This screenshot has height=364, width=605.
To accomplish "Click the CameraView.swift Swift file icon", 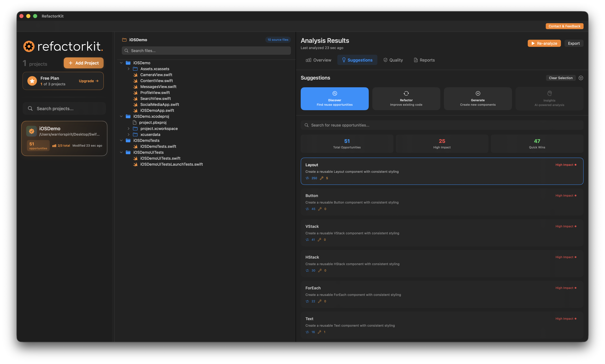I will (x=135, y=75).
